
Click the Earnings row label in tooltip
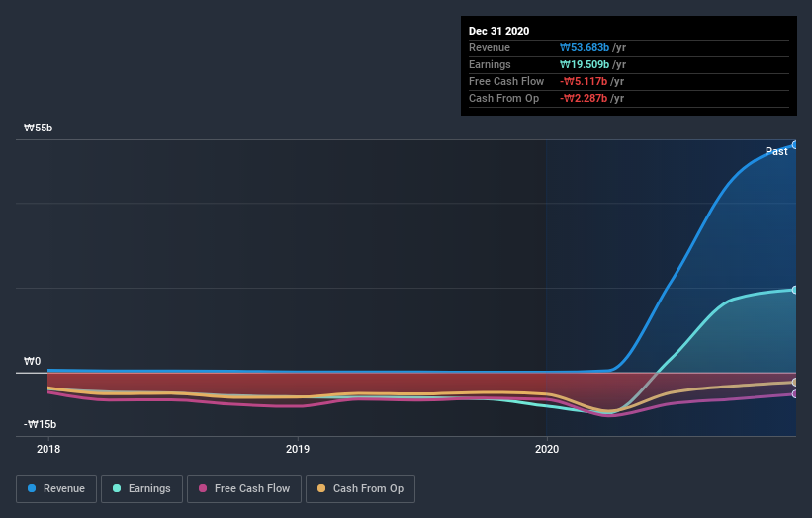[x=490, y=64]
